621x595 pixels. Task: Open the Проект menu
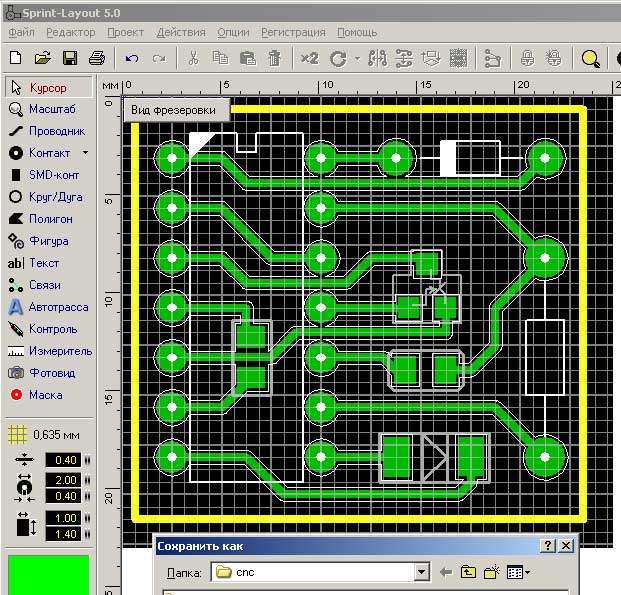pos(125,32)
